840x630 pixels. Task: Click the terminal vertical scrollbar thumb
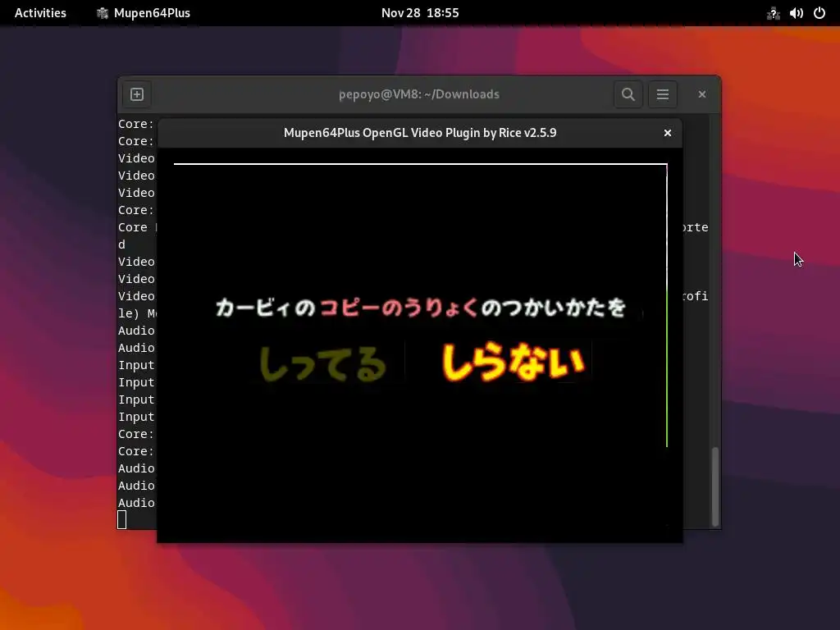click(714, 486)
